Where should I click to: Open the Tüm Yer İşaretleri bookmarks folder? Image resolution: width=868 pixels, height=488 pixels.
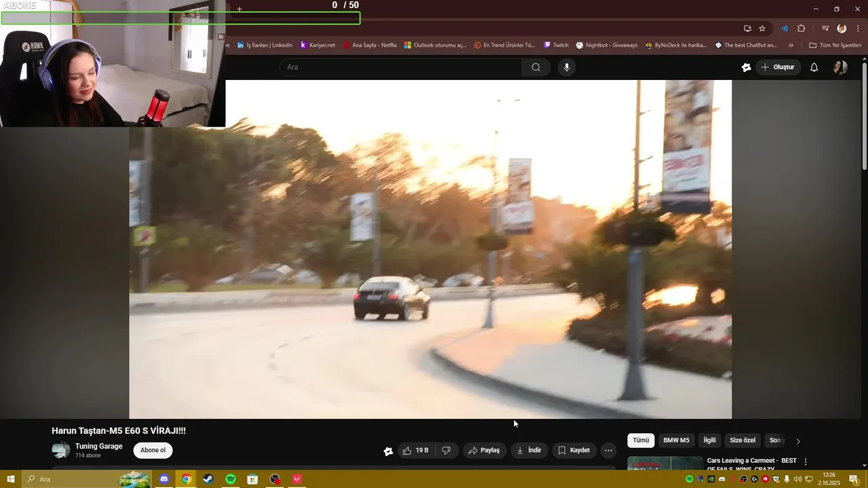point(835,45)
